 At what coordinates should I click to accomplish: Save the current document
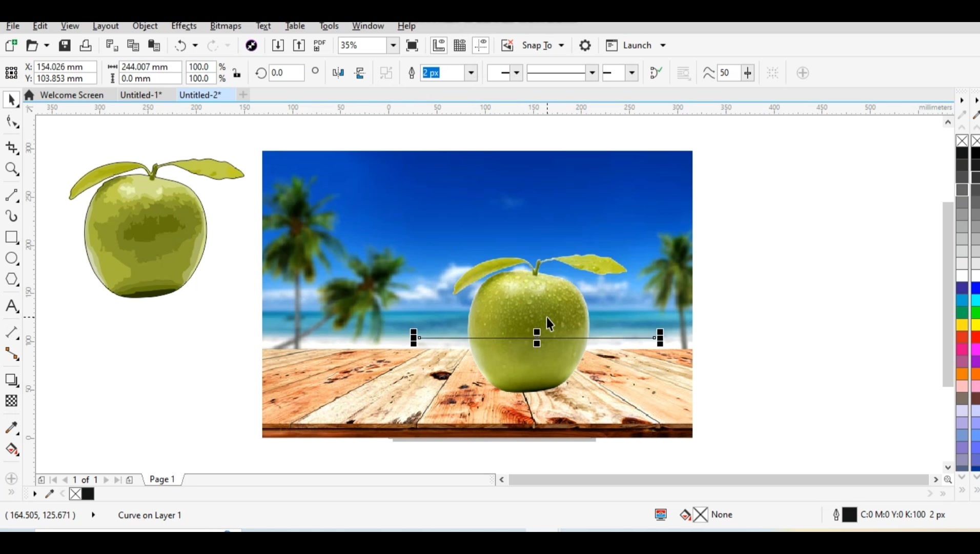[65, 45]
